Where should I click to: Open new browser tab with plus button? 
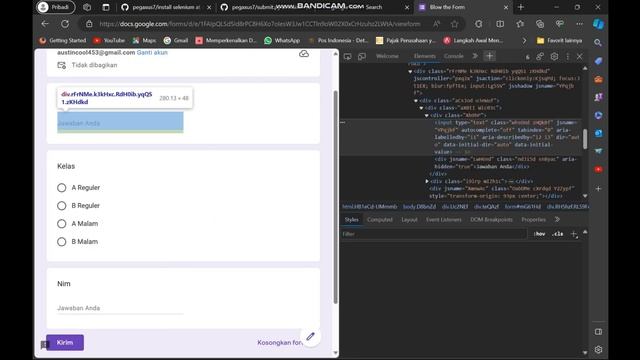[x=520, y=7]
